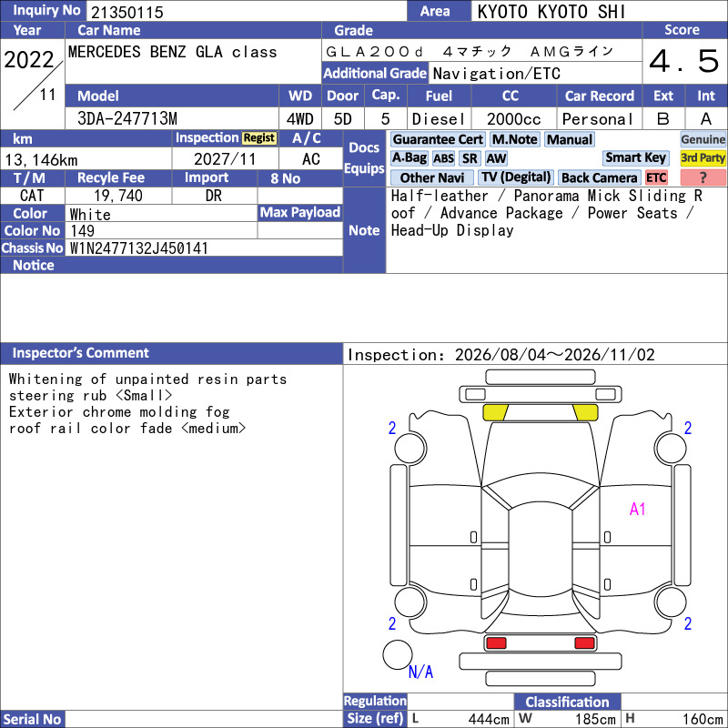The image size is (728, 728).
Task: Select the ABS equipment badge
Action: 443,158
